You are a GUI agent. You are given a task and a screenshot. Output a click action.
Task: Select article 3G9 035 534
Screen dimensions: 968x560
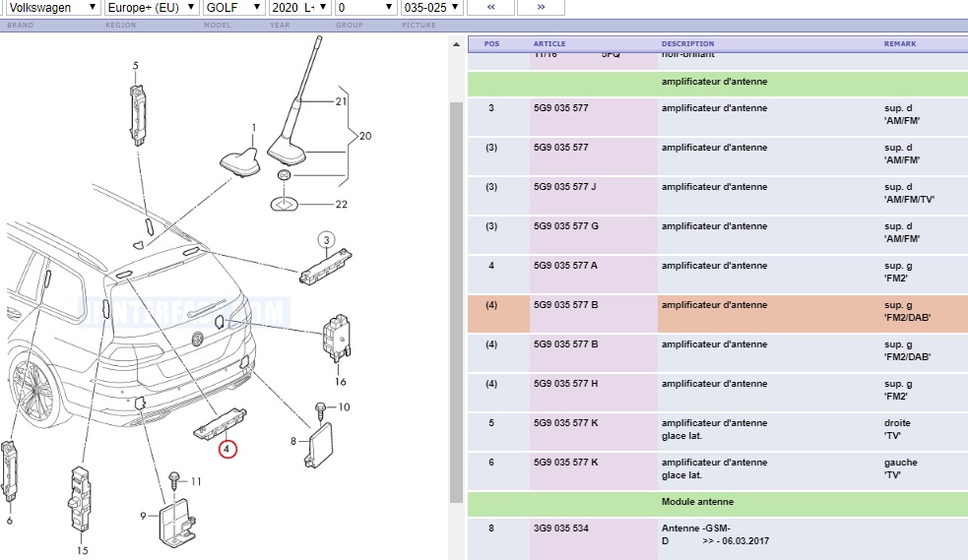[x=561, y=529]
